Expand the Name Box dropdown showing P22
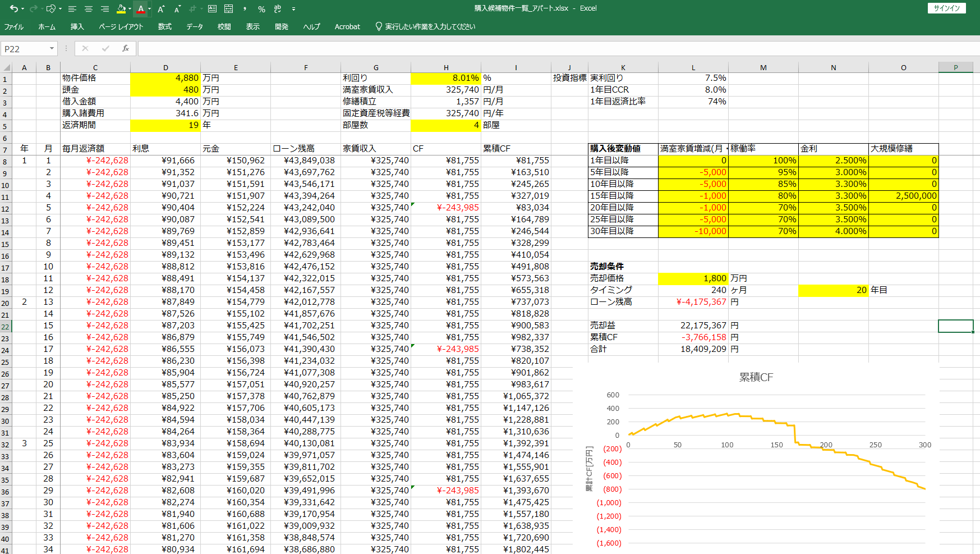 pyautogui.click(x=52, y=49)
